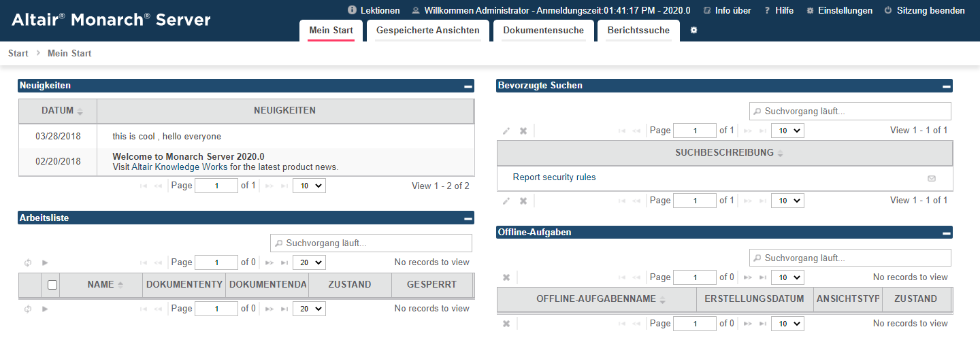Click the Info über icon
The image size is (980, 342).
(707, 11)
